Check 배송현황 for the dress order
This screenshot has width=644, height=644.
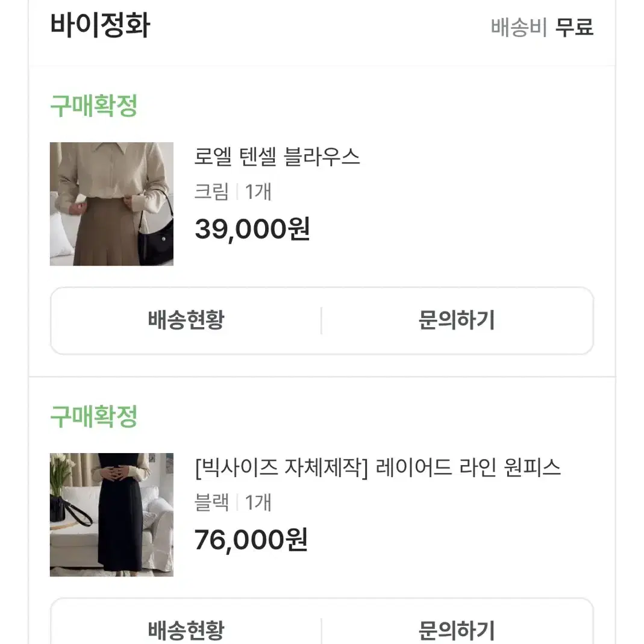click(x=186, y=629)
